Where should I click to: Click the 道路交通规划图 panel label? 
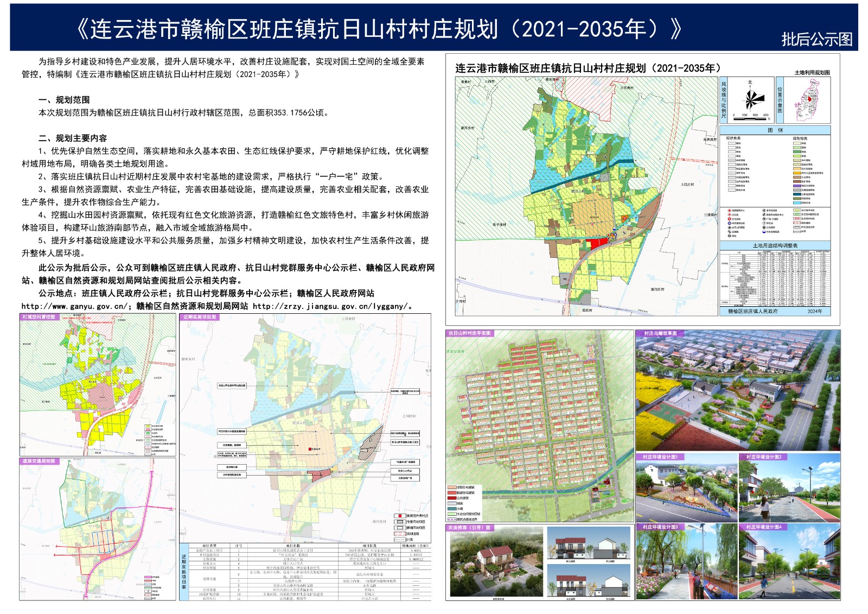point(39,461)
